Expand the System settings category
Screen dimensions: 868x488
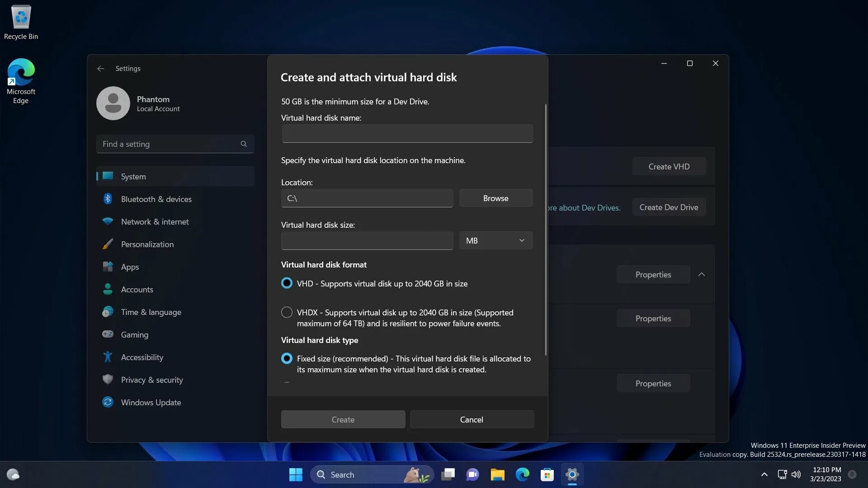133,176
